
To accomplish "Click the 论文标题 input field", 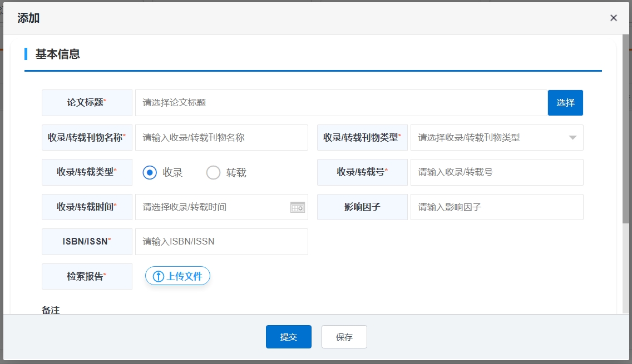I will 340,103.
